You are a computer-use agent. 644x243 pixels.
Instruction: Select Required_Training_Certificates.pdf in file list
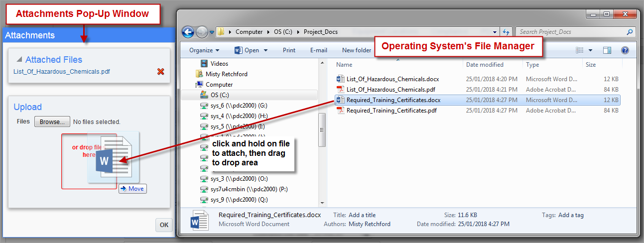(x=392, y=111)
